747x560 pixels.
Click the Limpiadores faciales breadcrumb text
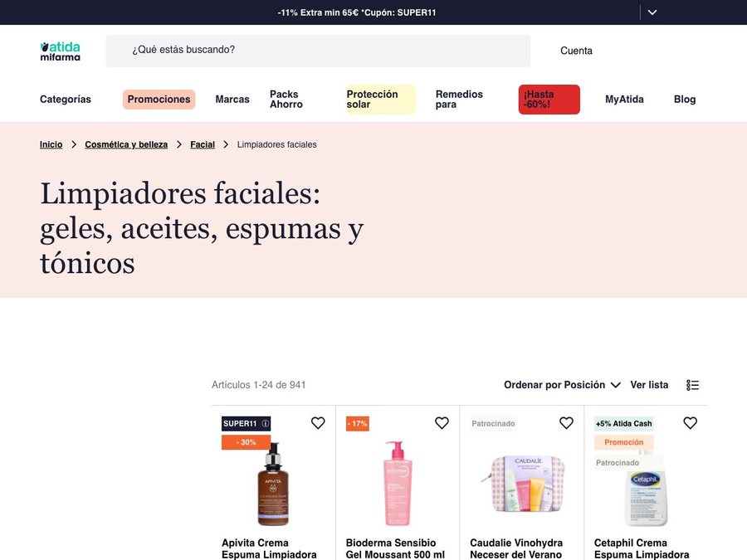tap(276, 144)
